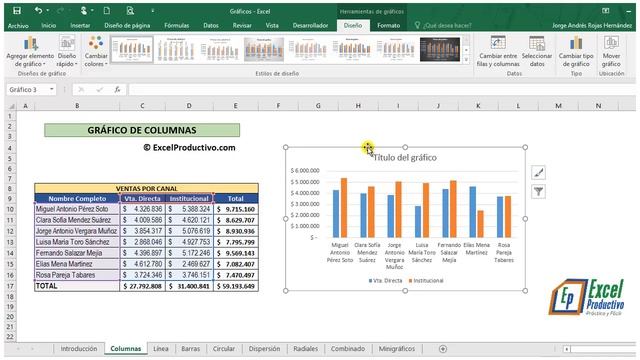640x360 pixels.
Task: Expand the chart styles gallery arrow
Action: (467, 59)
